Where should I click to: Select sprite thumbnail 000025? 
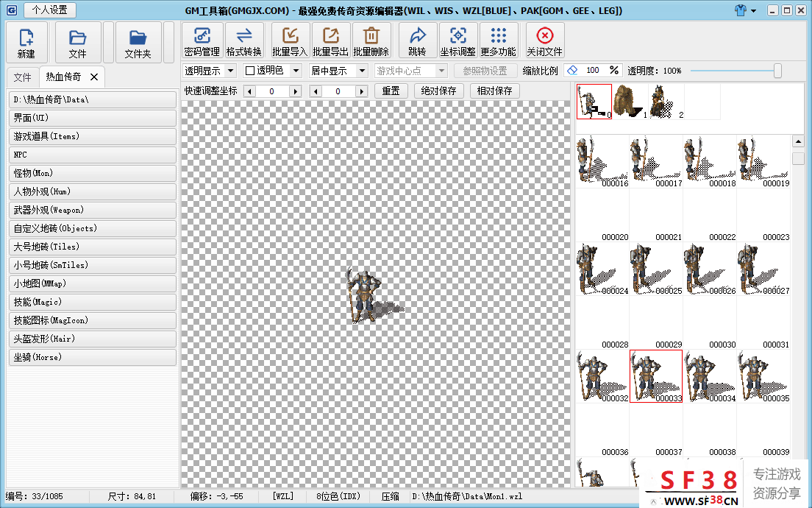click(656, 269)
